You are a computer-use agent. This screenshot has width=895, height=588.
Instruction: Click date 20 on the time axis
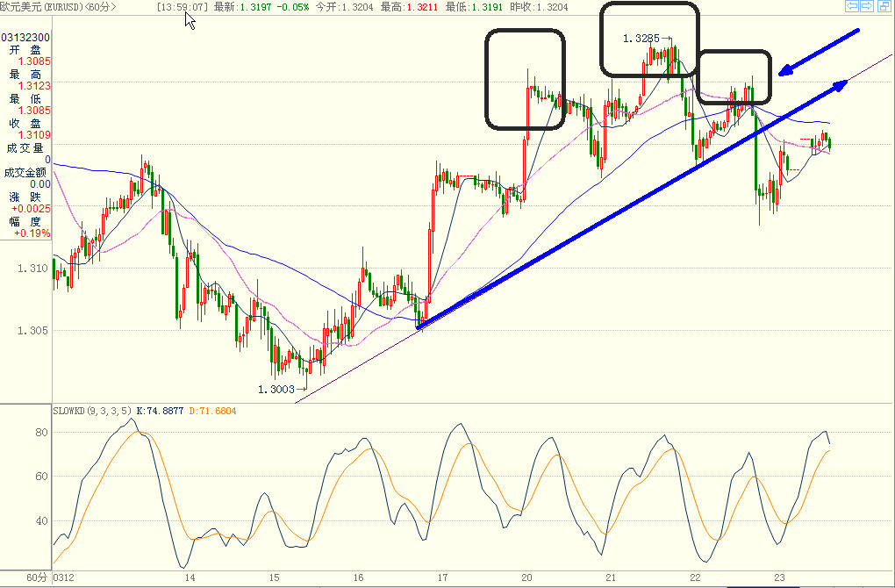[526, 577]
